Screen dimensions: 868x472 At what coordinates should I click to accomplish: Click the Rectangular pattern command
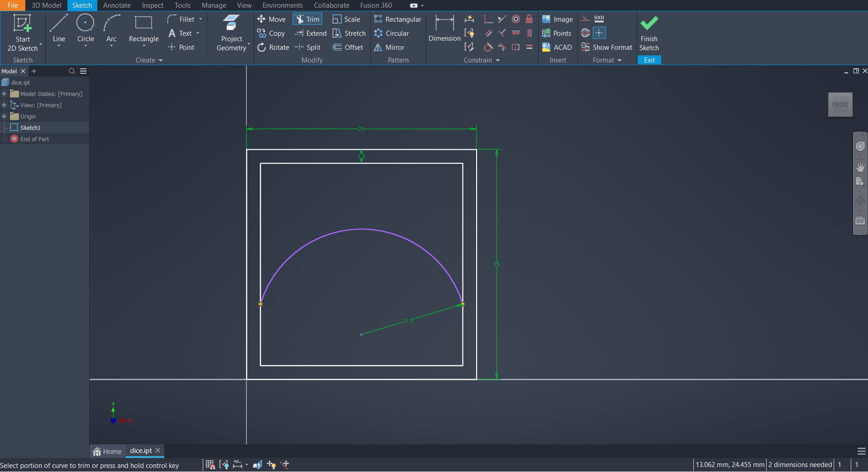tap(398, 19)
